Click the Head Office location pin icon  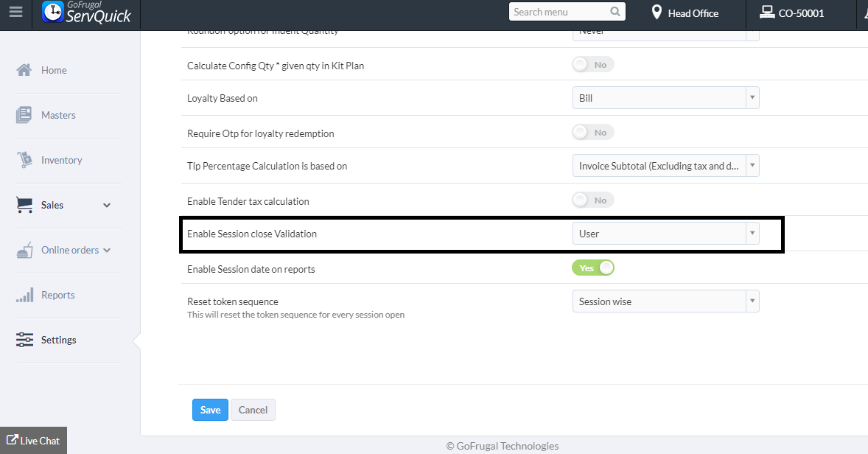coord(657,13)
